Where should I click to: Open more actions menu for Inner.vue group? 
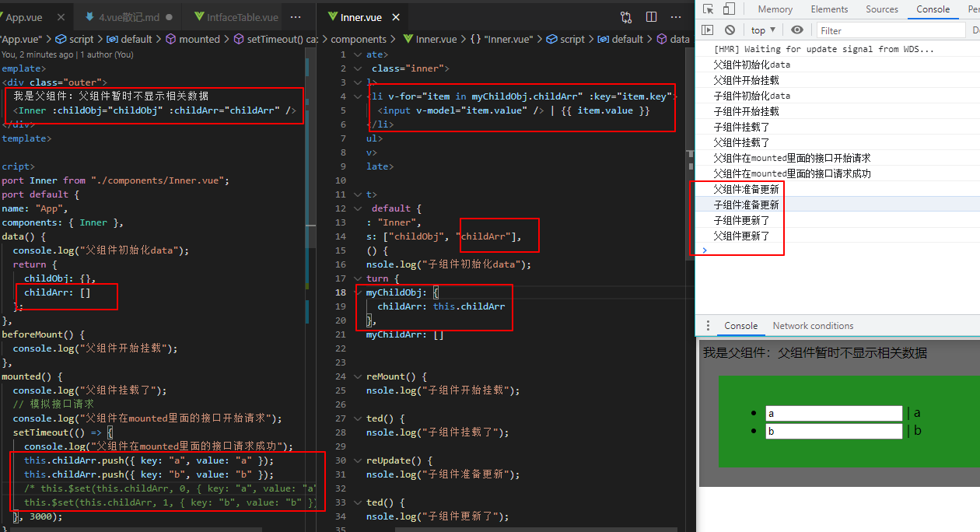675,17
